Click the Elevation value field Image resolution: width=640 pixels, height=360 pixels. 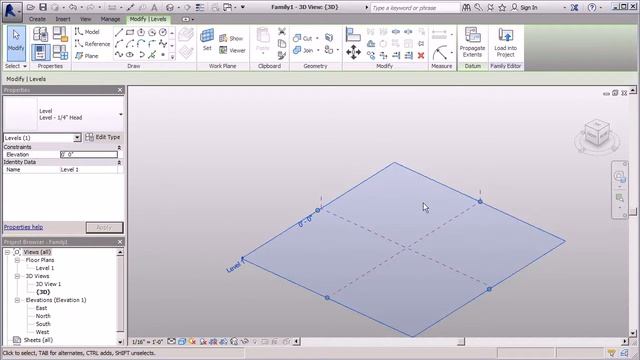[89, 155]
